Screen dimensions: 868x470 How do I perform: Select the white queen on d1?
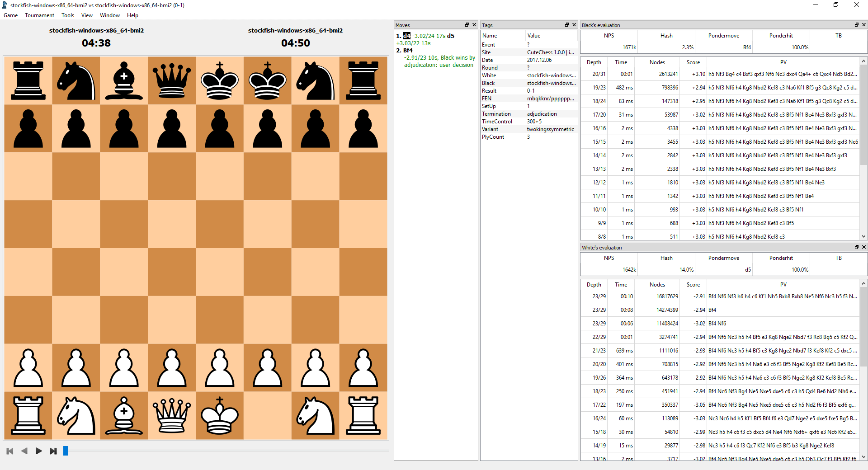tap(172, 415)
